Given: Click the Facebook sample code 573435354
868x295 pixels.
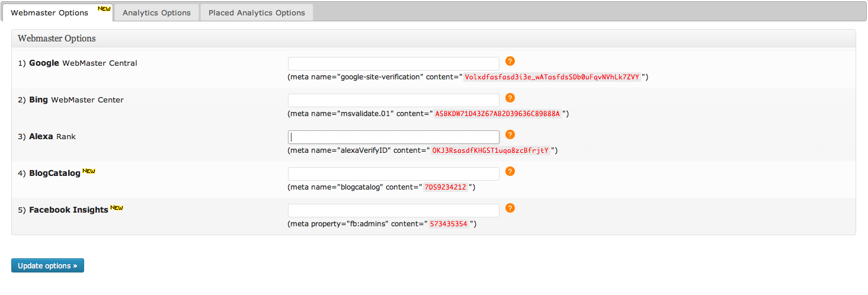Looking at the screenshot, I should point(449,224).
